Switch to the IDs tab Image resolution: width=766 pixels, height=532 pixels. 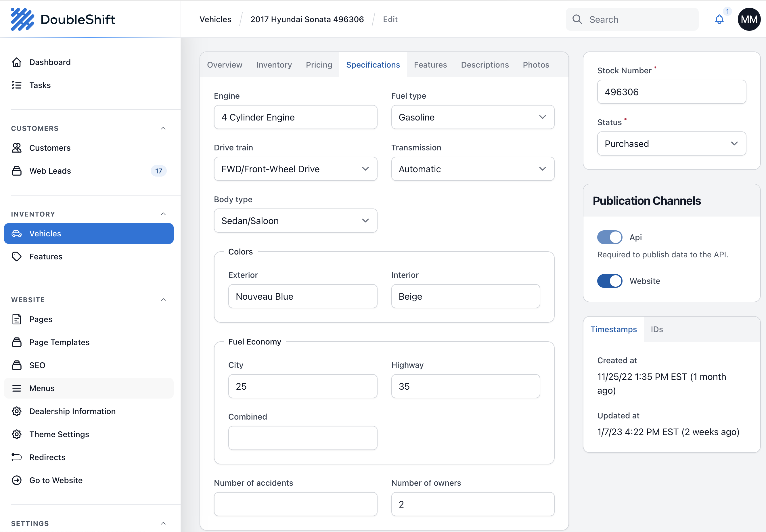pyautogui.click(x=656, y=329)
